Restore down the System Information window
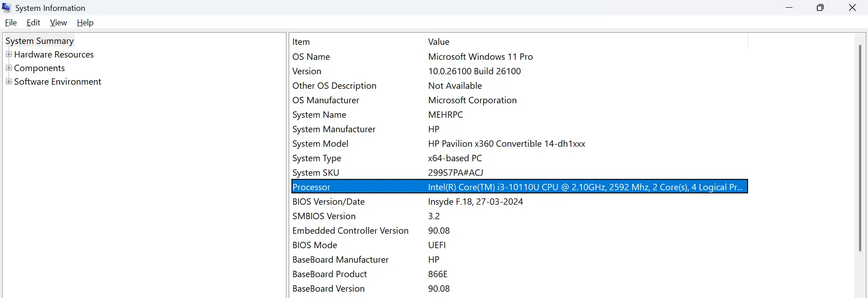Image resolution: width=868 pixels, height=298 pixels. coord(820,8)
